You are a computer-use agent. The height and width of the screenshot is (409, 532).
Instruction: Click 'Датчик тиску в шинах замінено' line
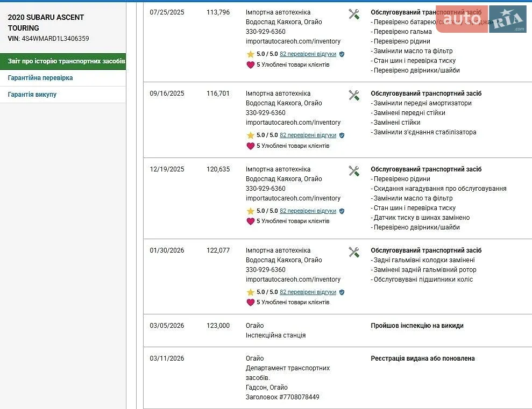point(420,218)
